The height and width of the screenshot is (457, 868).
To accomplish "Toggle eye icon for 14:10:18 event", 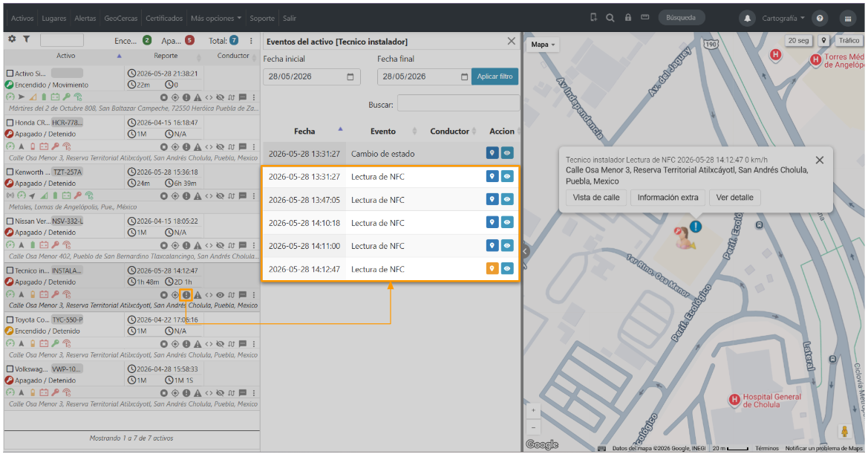I will [x=507, y=223].
